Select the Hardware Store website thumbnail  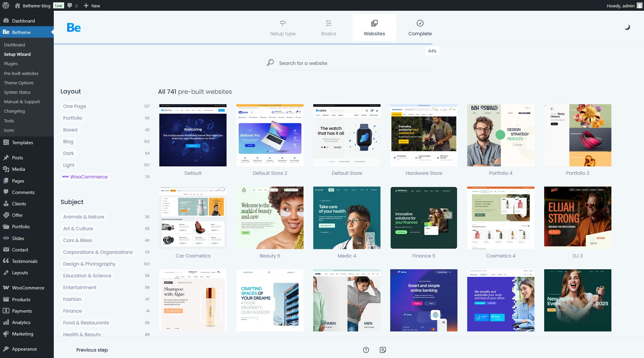click(424, 135)
